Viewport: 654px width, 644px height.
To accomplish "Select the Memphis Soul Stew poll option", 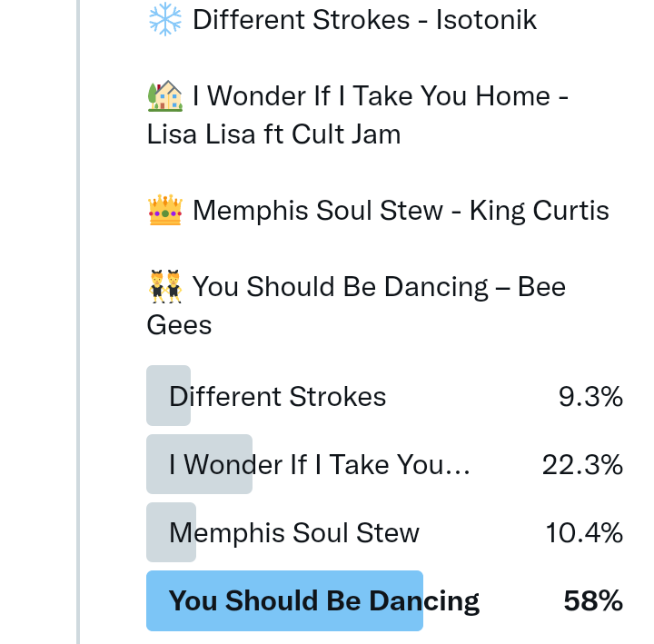I will (294, 532).
